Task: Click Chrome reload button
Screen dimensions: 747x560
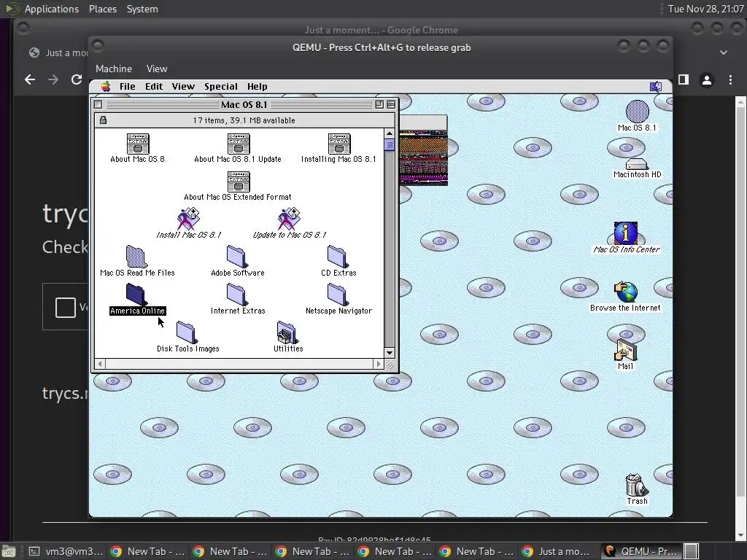Action: pyautogui.click(x=76, y=79)
